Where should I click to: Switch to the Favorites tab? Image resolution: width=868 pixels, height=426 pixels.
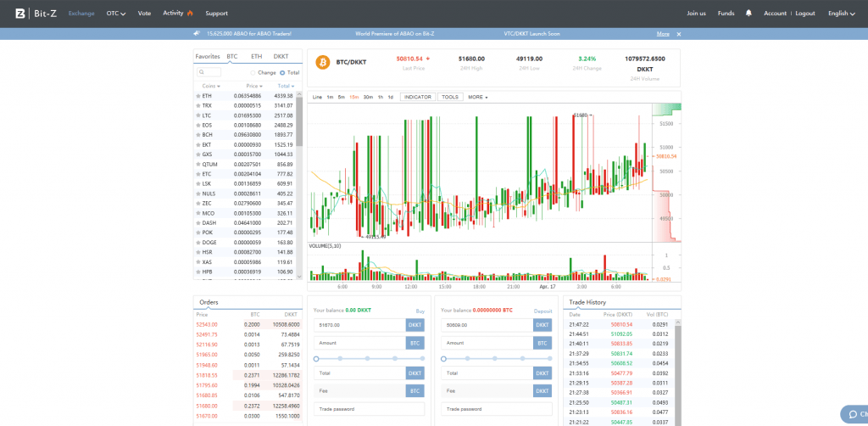[x=208, y=57]
